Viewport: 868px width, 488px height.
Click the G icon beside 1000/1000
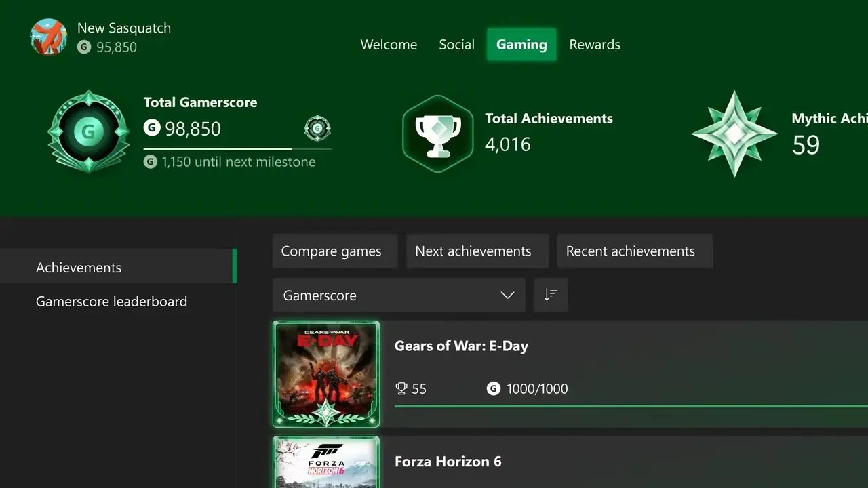494,388
